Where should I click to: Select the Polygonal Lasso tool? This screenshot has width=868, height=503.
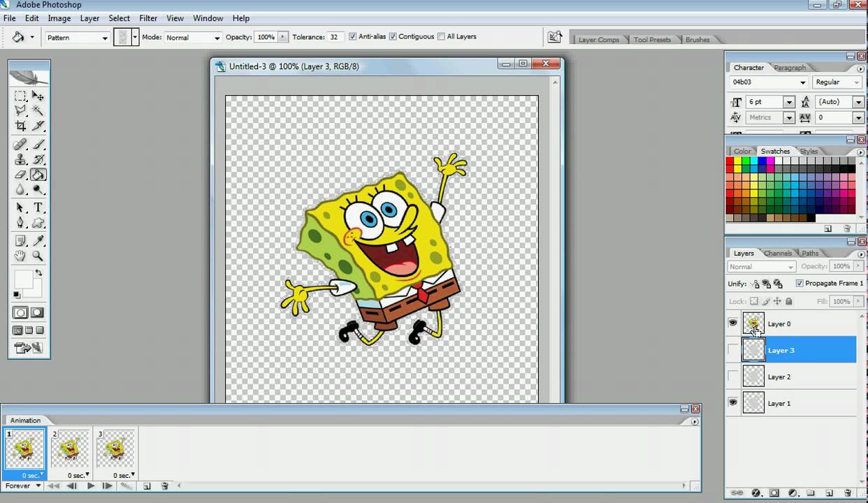coord(20,110)
